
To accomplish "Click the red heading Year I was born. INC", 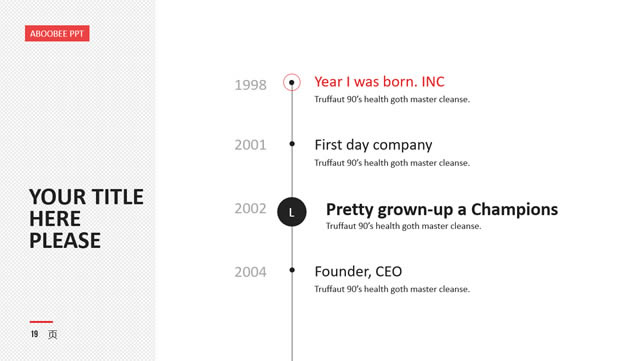I will click(x=379, y=82).
